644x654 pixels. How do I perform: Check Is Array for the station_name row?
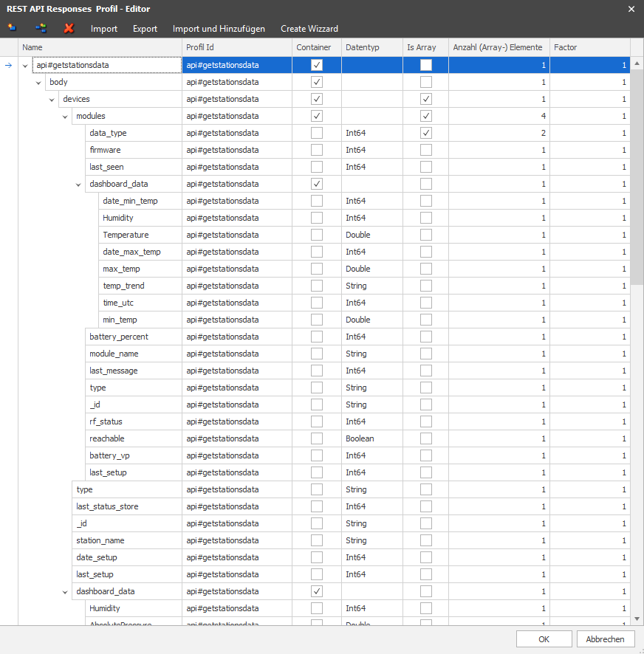click(425, 540)
